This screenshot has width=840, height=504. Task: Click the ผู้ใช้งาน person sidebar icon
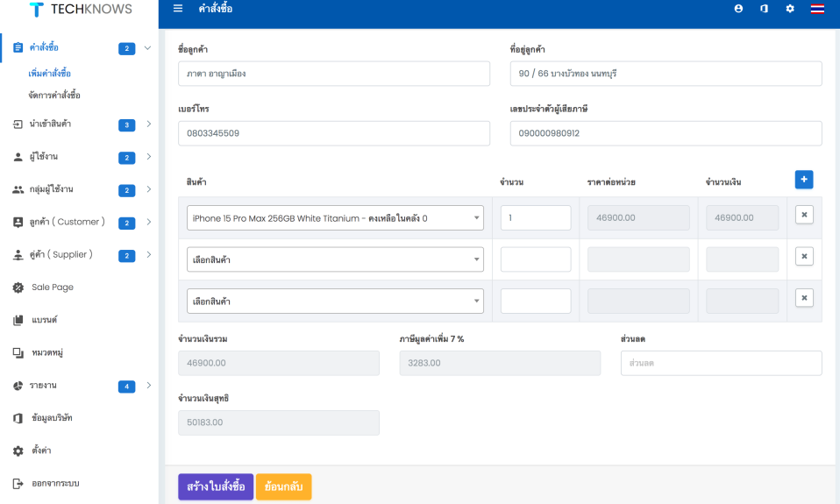click(18, 157)
